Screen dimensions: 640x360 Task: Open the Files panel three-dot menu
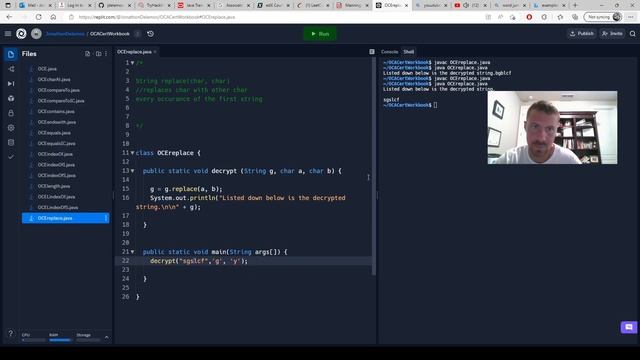[x=106, y=54]
